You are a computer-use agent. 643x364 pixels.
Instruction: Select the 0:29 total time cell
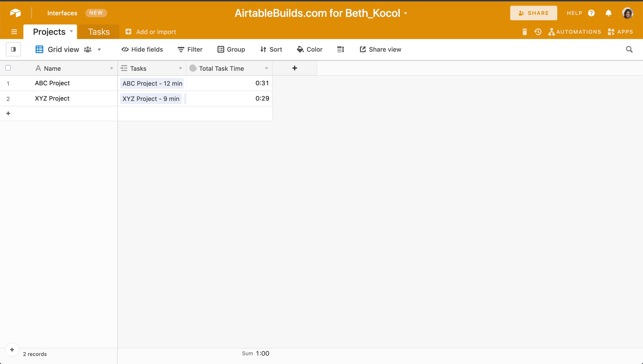coord(229,98)
